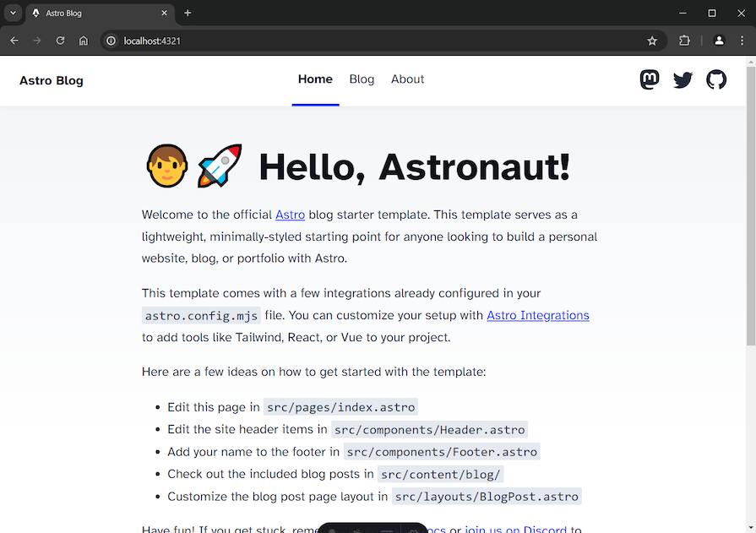Image resolution: width=756 pixels, height=533 pixels.
Task: Open Chrome's three-dot menu
Action: click(742, 40)
